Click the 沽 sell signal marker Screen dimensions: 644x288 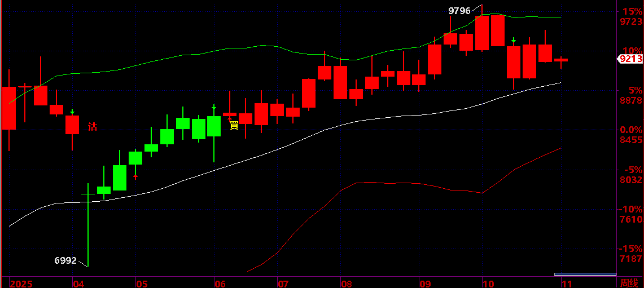93,127
